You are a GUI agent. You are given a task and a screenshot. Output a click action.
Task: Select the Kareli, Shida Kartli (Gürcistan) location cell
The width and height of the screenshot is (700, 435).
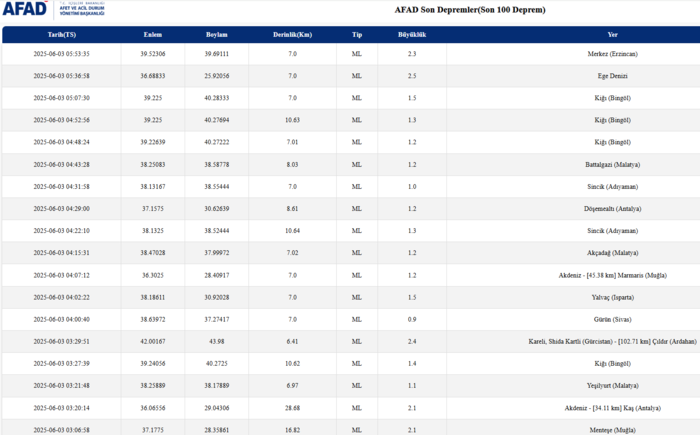pyautogui.click(x=612, y=342)
